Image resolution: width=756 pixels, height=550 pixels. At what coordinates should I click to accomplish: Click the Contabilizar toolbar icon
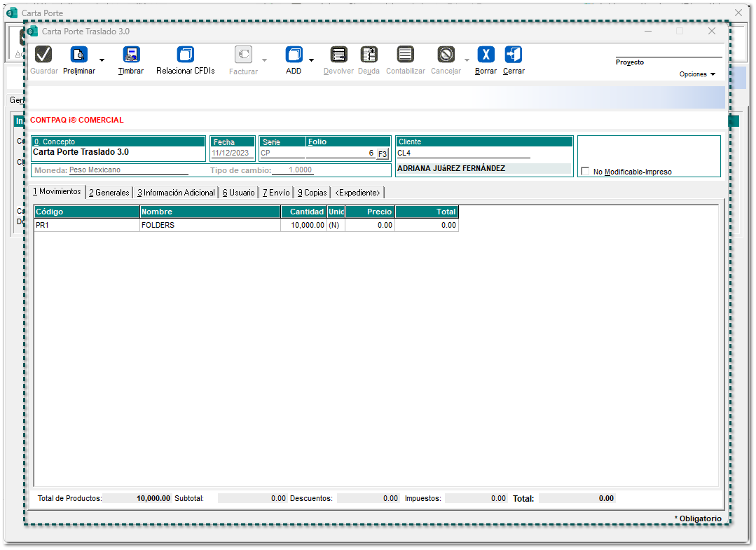tap(405, 55)
